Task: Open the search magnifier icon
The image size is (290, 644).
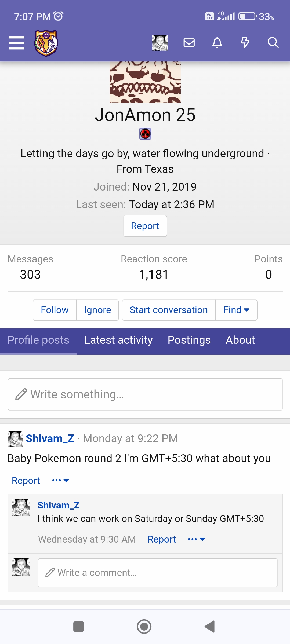Action: [x=273, y=43]
